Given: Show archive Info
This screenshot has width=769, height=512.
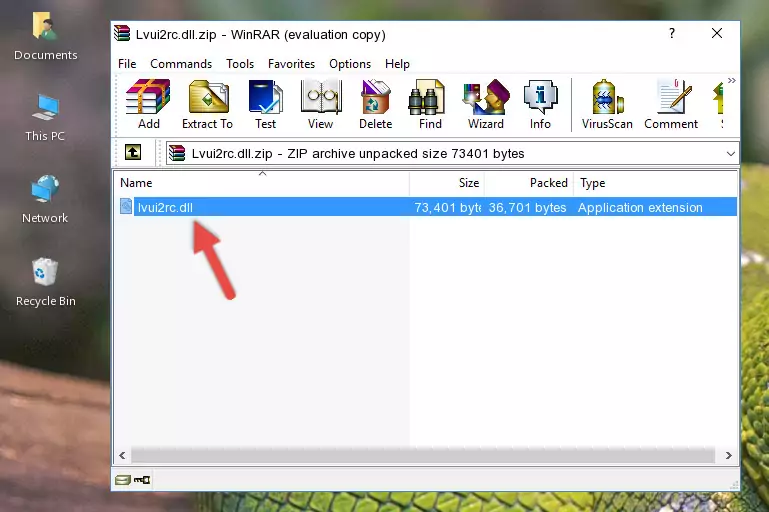Looking at the screenshot, I should [540, 104].
